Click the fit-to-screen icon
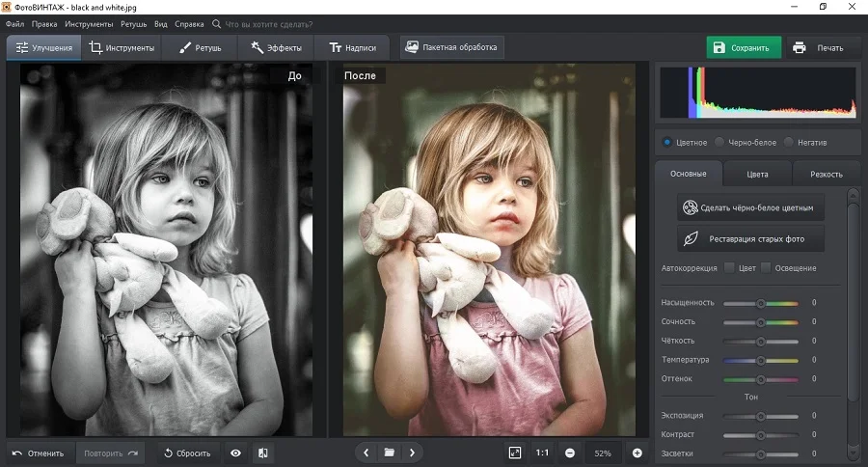The image size is (868, 467). coord(515,453)
